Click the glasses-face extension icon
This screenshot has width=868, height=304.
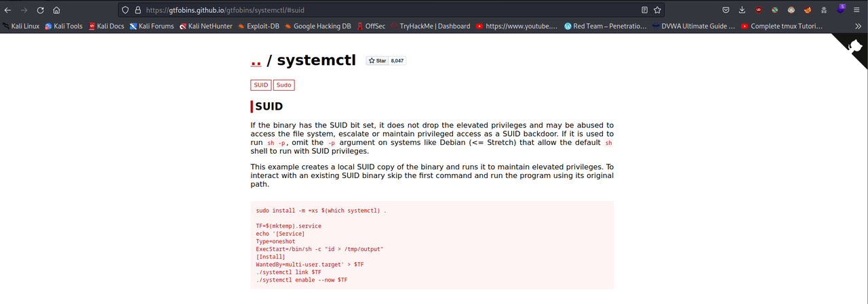(x=791, y=10)
